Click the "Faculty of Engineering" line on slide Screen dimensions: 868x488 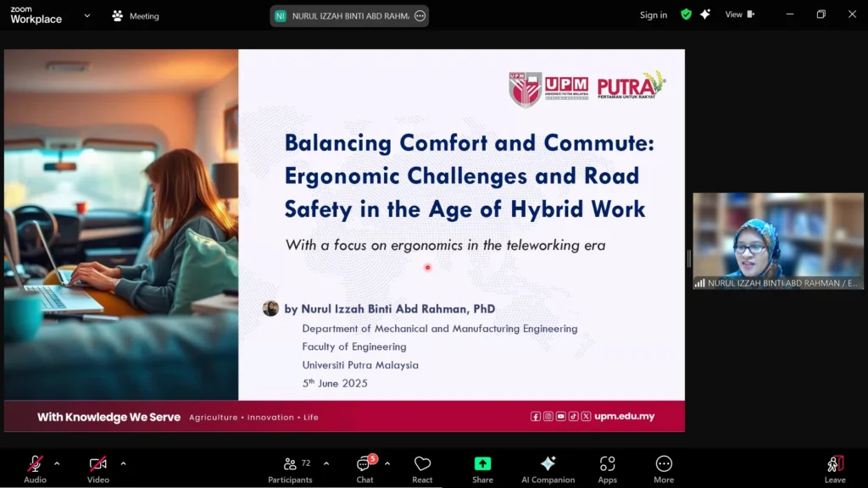coord(354,347)
